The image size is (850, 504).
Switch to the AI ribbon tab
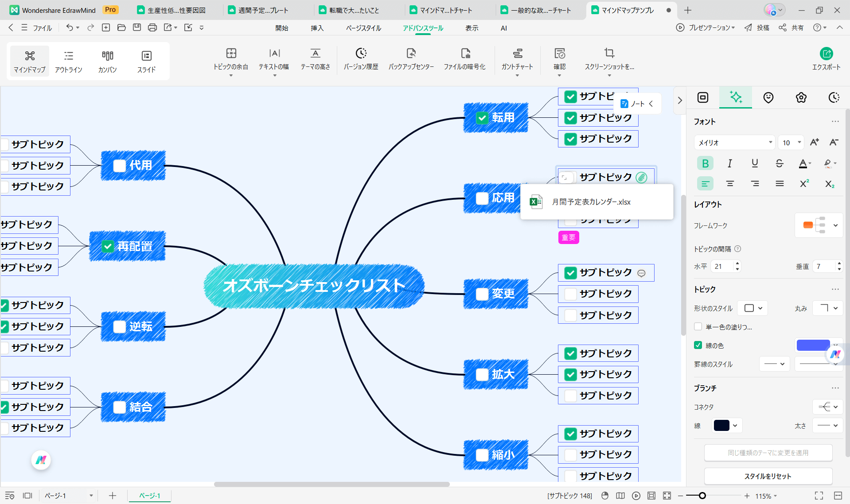click(x=503, y=28)
